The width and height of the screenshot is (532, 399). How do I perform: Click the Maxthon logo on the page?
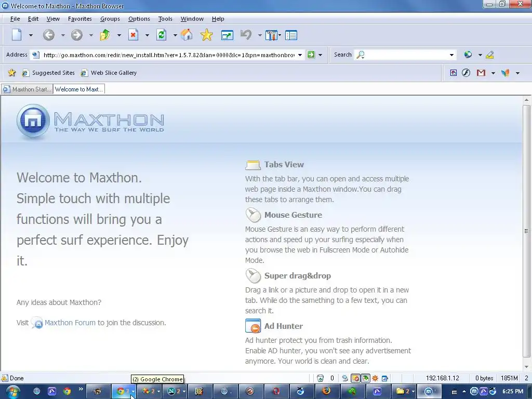pyautogui.click(x=90, y=122)
